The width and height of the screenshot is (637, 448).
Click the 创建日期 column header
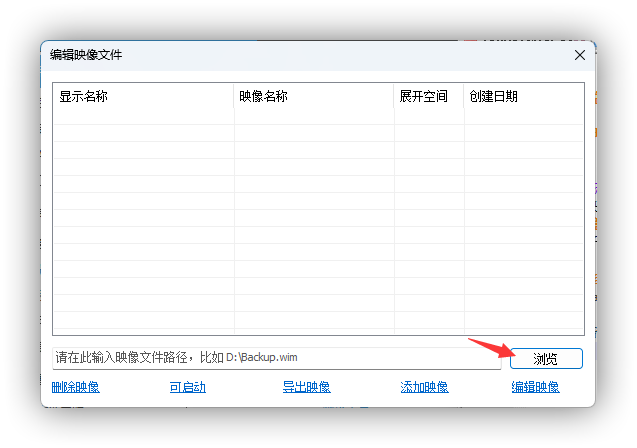[524, 96]
